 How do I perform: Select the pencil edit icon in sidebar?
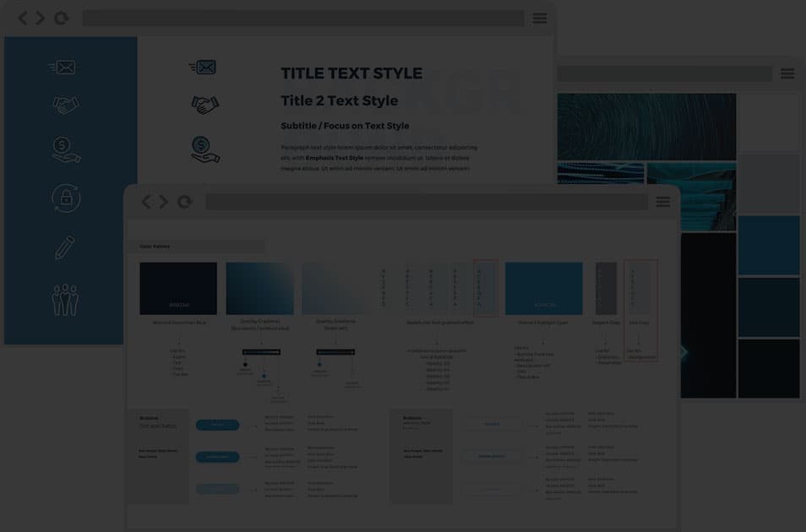(x=65, y=247)
